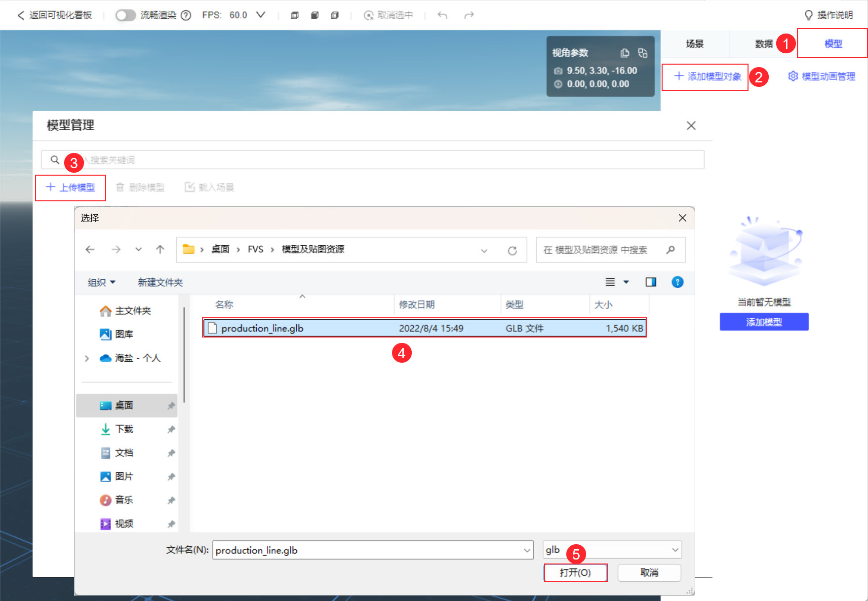Redo the action in the top toolbar

469,15
